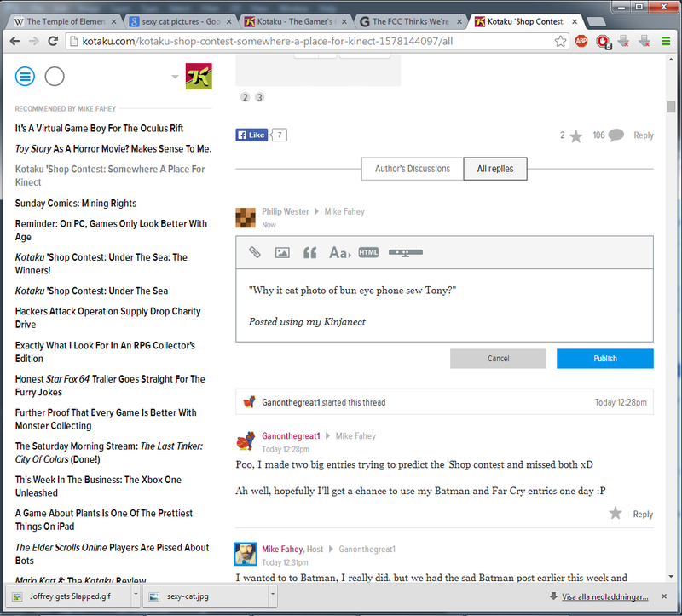682x616 pixels.
Task: Click the second download-arrow extension icon
Action: coord(644,41)
